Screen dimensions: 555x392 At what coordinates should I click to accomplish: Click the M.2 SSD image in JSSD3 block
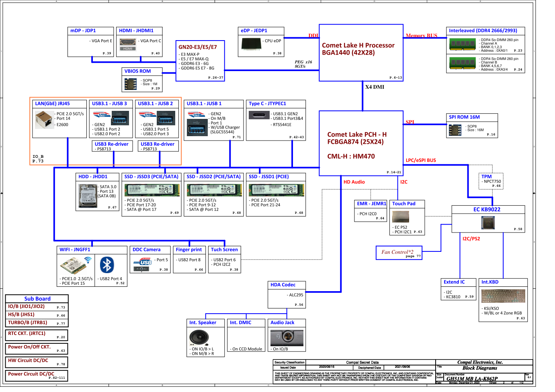click(x=152, y=190)
